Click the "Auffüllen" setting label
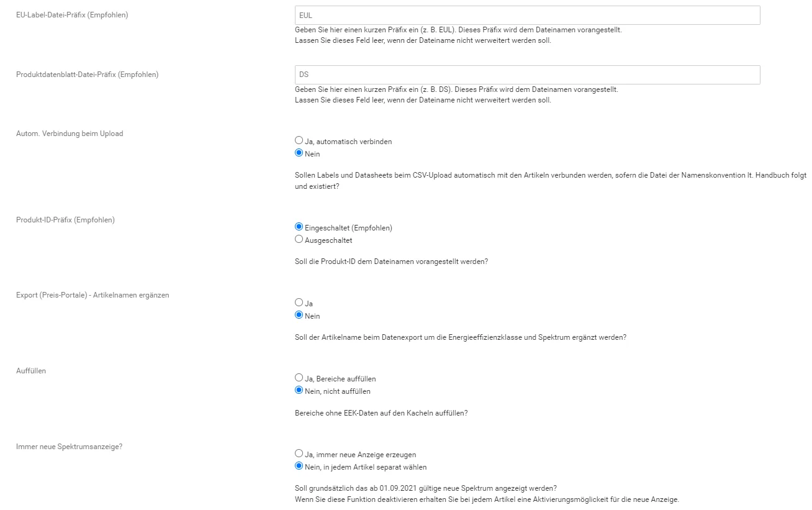This screenshot has width=812, height=510. [x=31, y=371]
